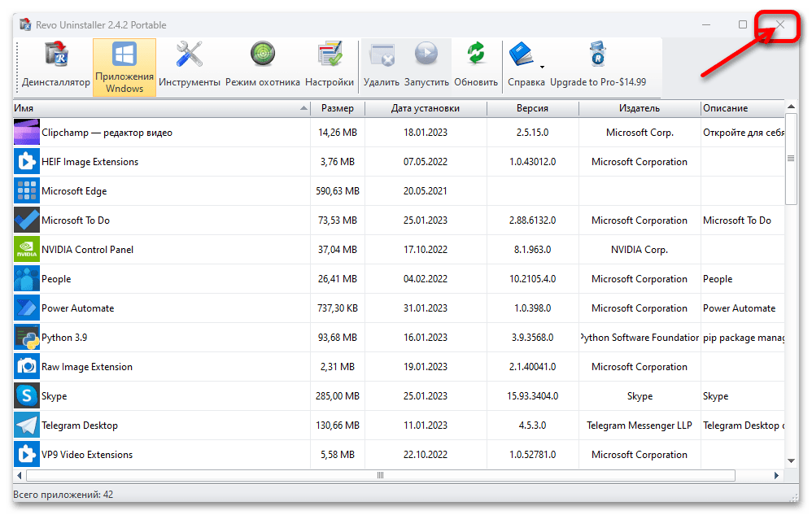The width and height of the screenshot is (812, 515).
Task: Select the Skype app icon
Action: pos(26,396)
